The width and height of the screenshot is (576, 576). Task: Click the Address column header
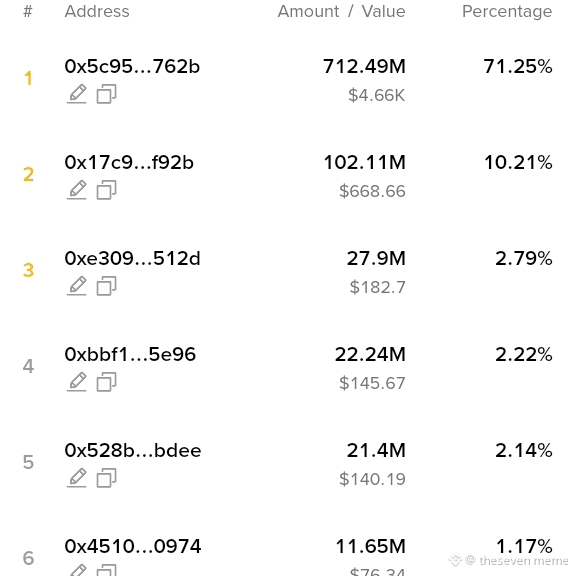[x=97, y=11]
